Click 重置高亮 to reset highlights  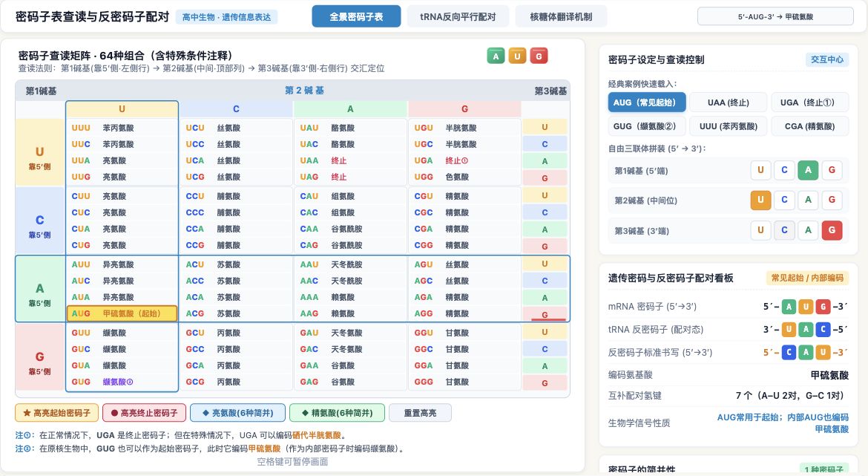point(420,413)
